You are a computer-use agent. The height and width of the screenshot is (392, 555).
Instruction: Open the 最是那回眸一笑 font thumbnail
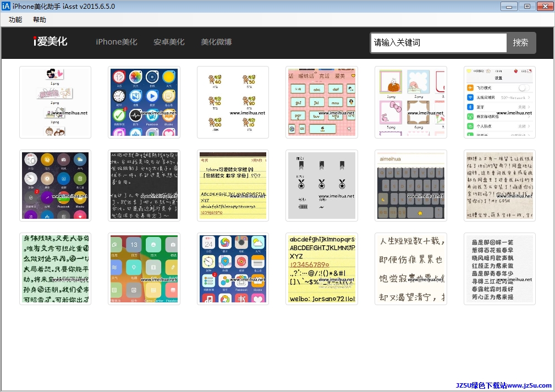[500, 269]
